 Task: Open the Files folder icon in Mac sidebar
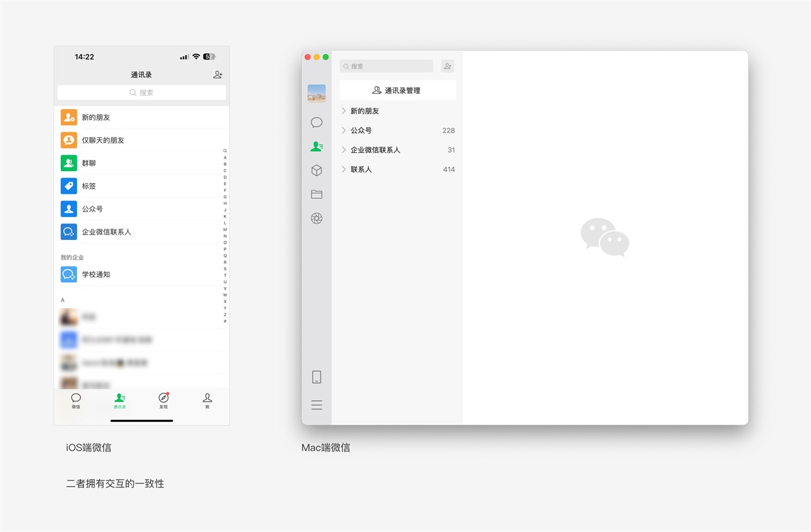click(316, 195)
